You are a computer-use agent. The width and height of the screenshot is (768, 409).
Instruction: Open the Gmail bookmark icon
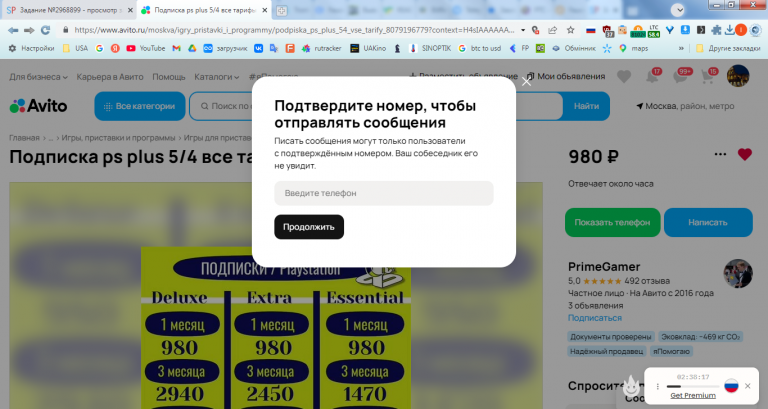coord(177,48)
